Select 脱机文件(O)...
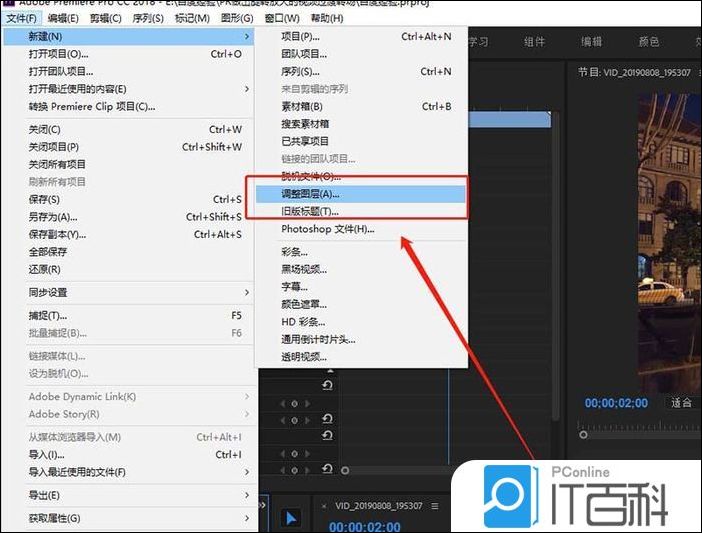 (361, 176)
